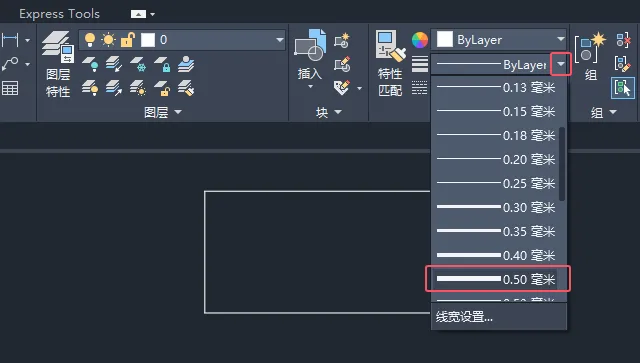Choose 0.20 毫米 lineweight
Viewport: 640px width, 363px height.
496,159
